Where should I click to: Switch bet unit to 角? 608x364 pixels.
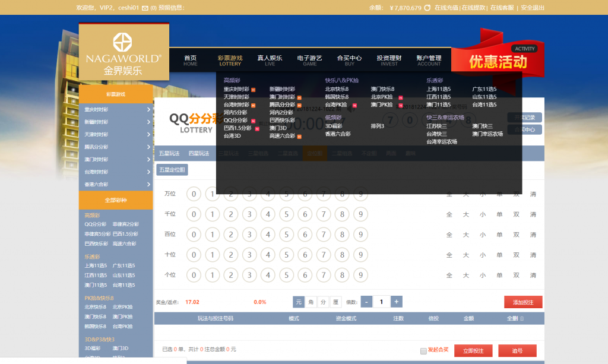311,302
